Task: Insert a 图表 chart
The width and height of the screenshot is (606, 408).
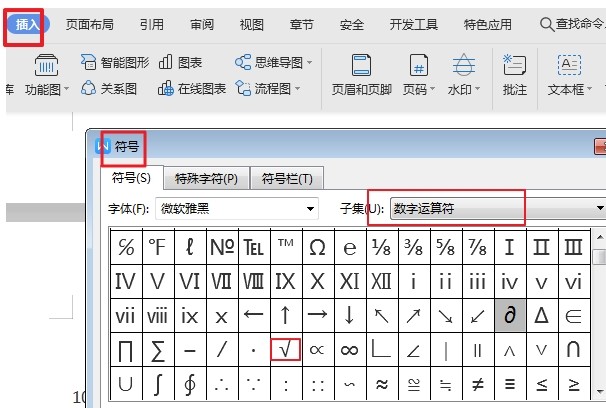Action: 180,62
